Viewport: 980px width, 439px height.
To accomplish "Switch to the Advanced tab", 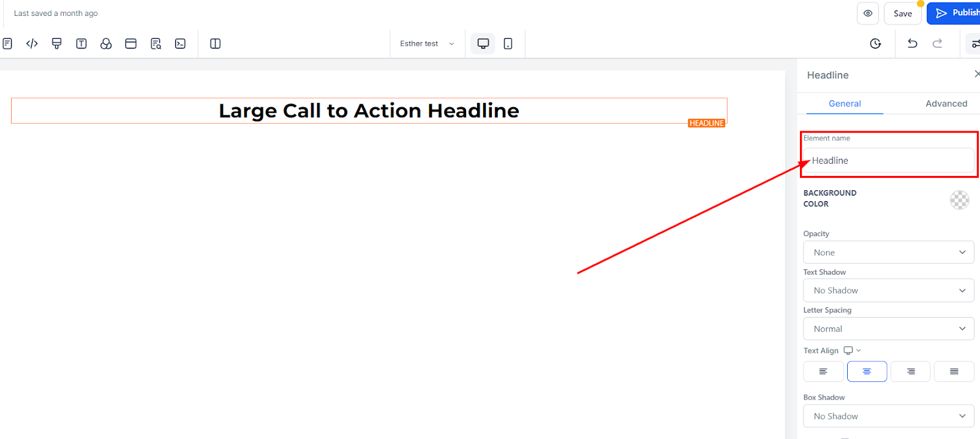I will click(946, 104).
